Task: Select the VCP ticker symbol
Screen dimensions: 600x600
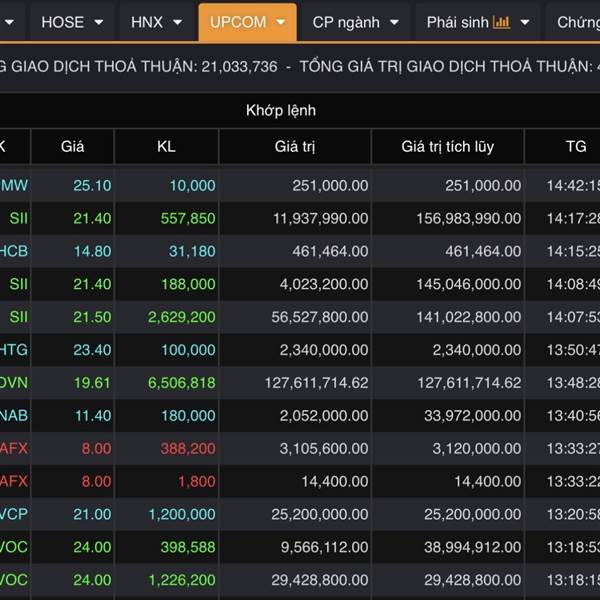Action: 14,514
